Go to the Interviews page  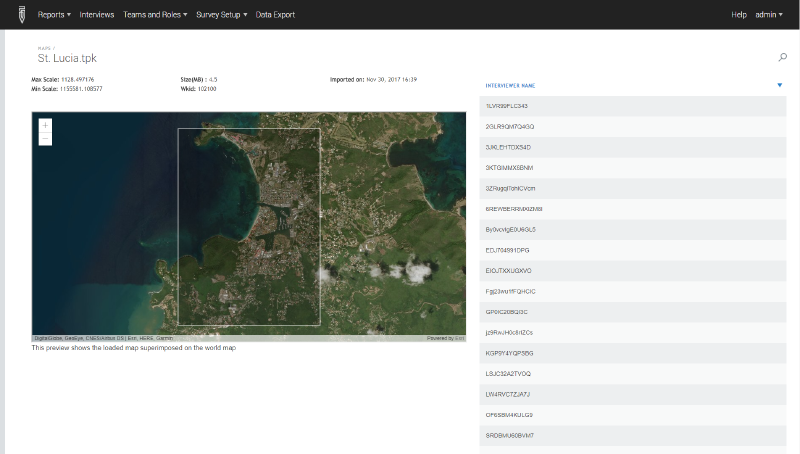pos(97,15)
